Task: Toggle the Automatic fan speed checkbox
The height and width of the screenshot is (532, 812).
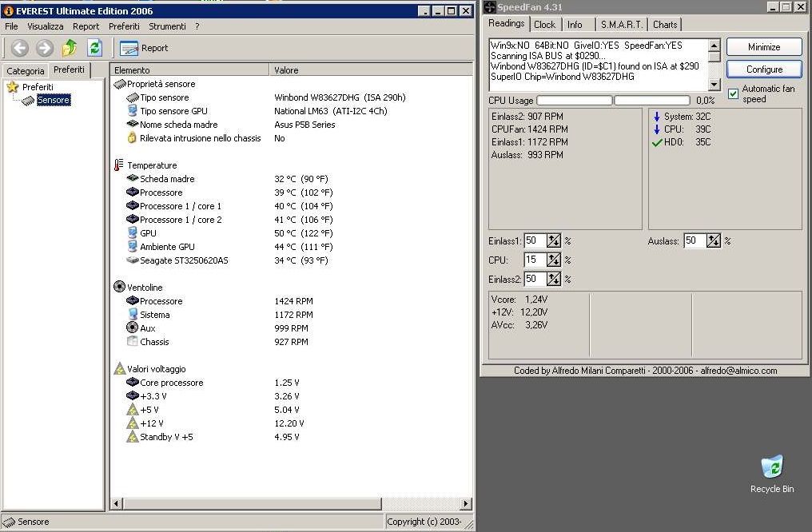Action: [x=734, y=93]
